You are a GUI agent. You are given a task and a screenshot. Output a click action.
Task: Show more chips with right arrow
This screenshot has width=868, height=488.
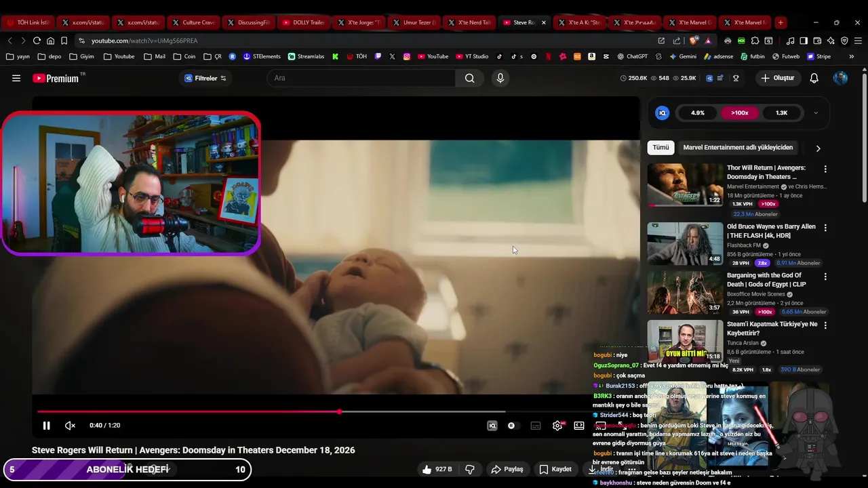[818, 148]
